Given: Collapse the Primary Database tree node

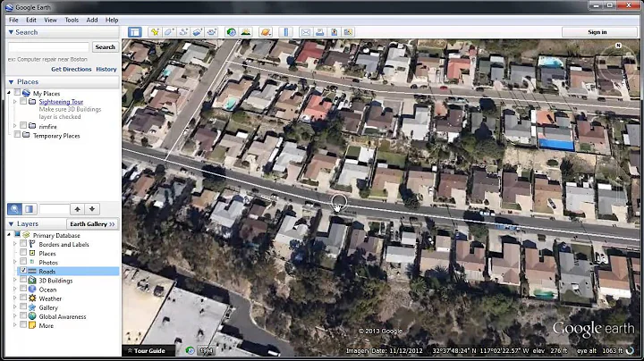Looking at the screenshot, I should pos(9,235).
